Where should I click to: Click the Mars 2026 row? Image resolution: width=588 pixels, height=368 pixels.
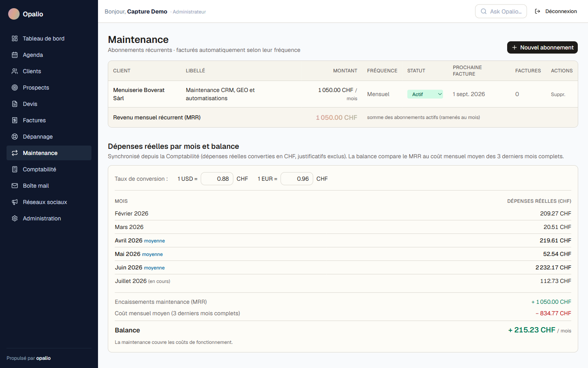pos(343,227)
